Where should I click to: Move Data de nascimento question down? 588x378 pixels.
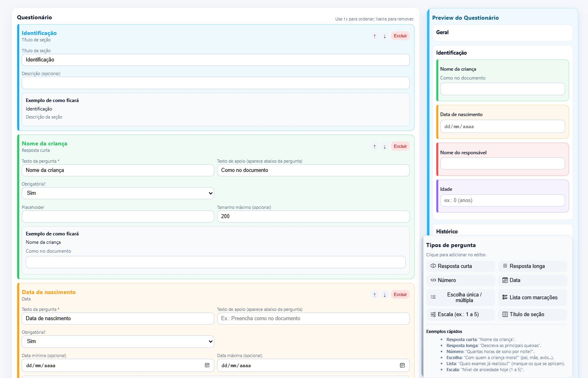(385, 295)
